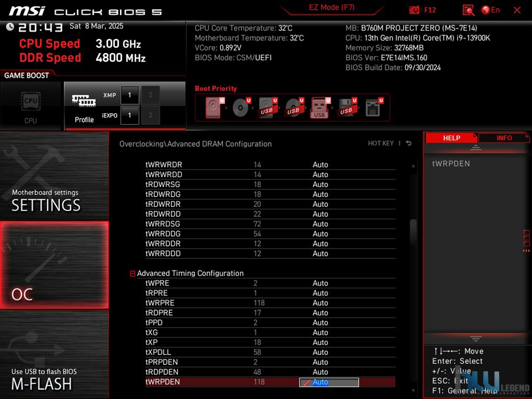532x399 pixels.
Task: Enable iEXPO profile 2
Action: click(x=150, y=115)
